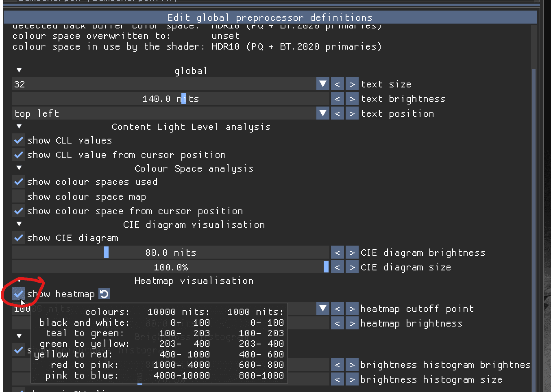Uncheck the show CIE diagram option
The width and height of the screenshot is (551, 392).
point(19,238)
